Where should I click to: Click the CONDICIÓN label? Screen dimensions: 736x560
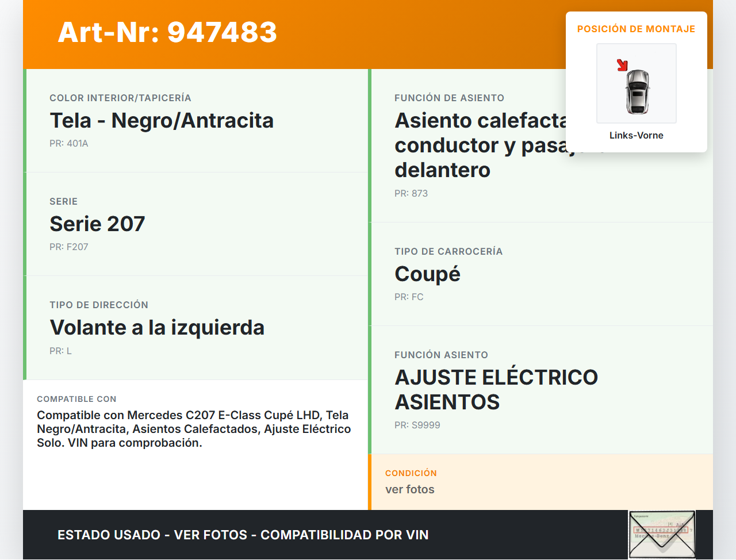[x=411, y=473]
